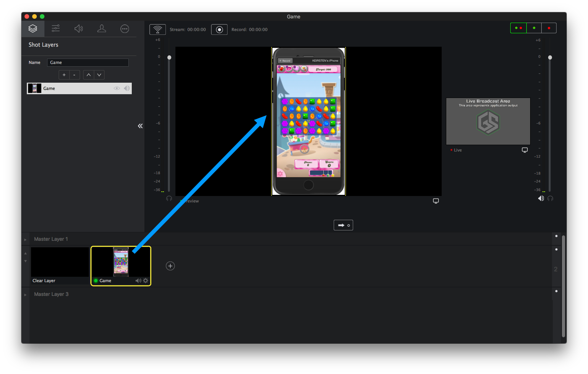Trigger the transition arrow button

point(343,225)
